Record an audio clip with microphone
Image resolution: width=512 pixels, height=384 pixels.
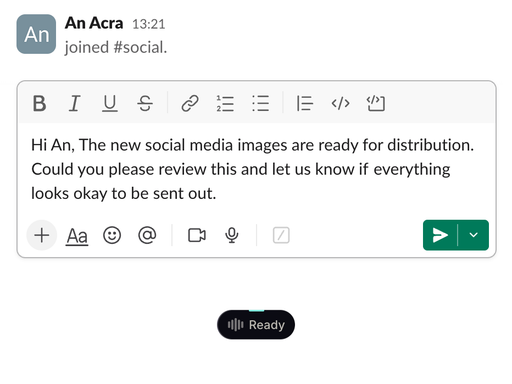pyautogui.click(x=232, y=235)
